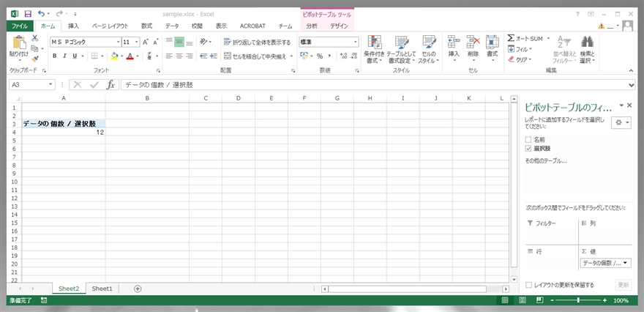Select column B header
This screenshot has width=644, height=312.
point(147,98)
